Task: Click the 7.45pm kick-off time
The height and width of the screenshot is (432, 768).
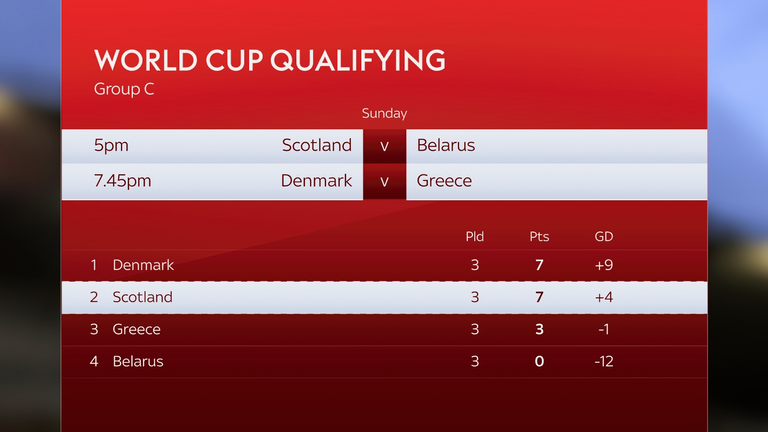Action: 125,181
